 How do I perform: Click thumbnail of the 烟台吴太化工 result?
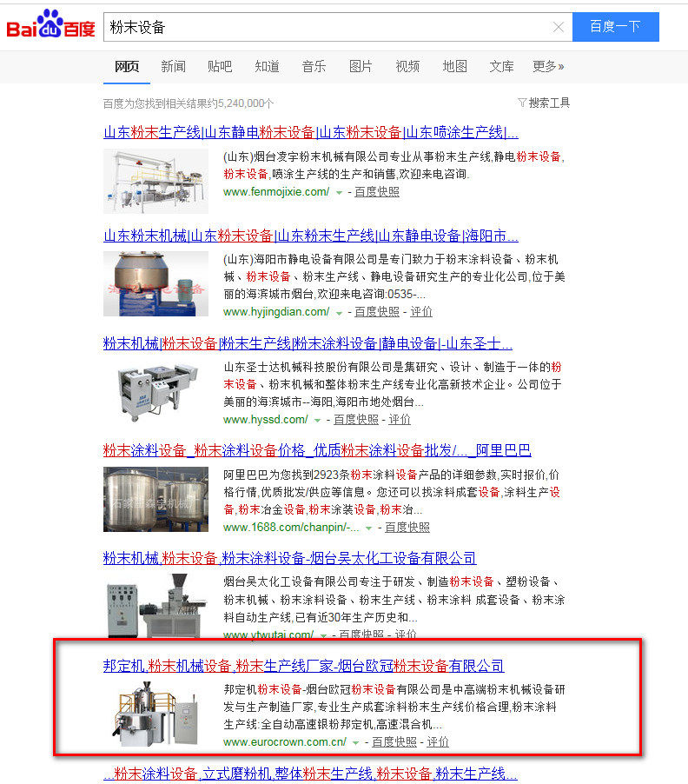coord(155,606)
